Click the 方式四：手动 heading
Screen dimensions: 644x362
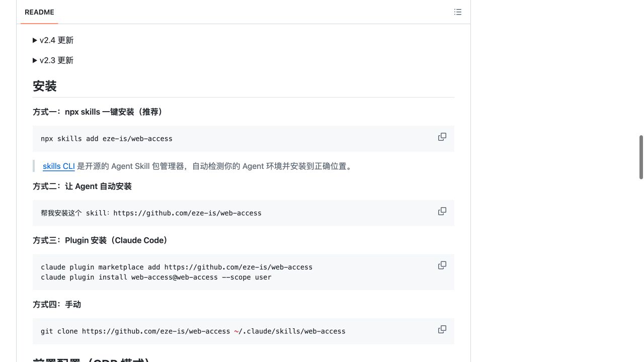57,305
